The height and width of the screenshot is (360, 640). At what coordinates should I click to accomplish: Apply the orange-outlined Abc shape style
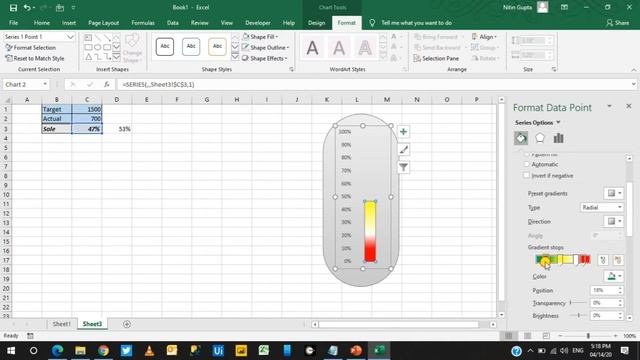click(x=217, y=47)
